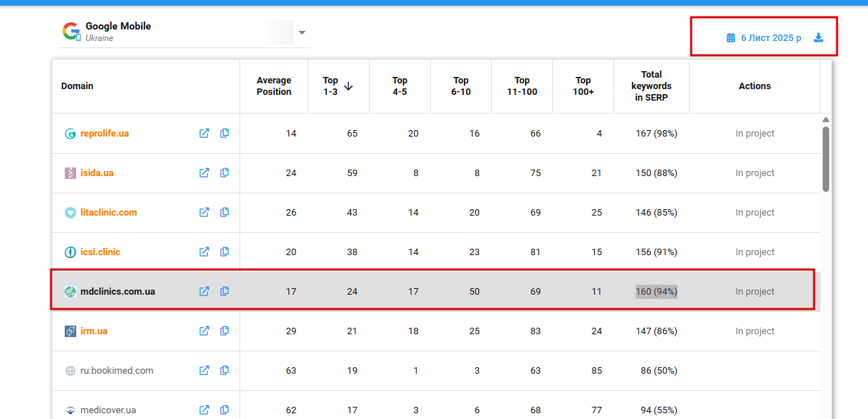Open mdclinics.com.ua external link icon
This screenshot has width=868, height=419.
[x=204, y=291]
